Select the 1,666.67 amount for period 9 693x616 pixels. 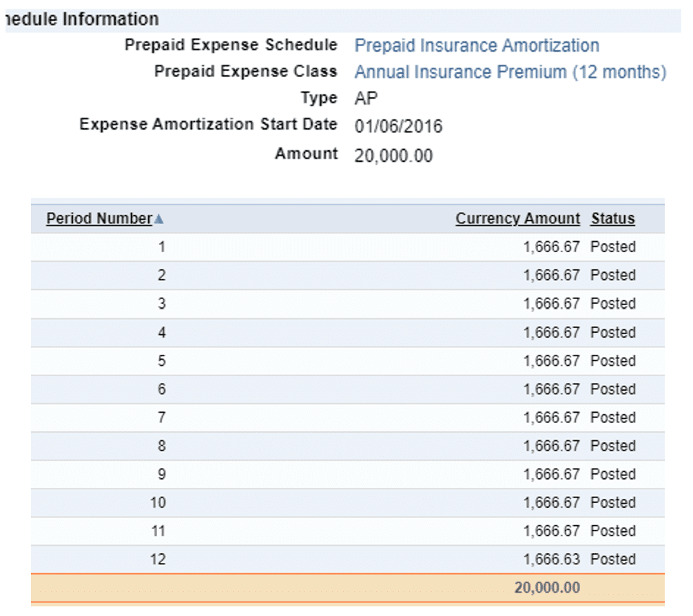pyautogui.click(x=552, y=474)
